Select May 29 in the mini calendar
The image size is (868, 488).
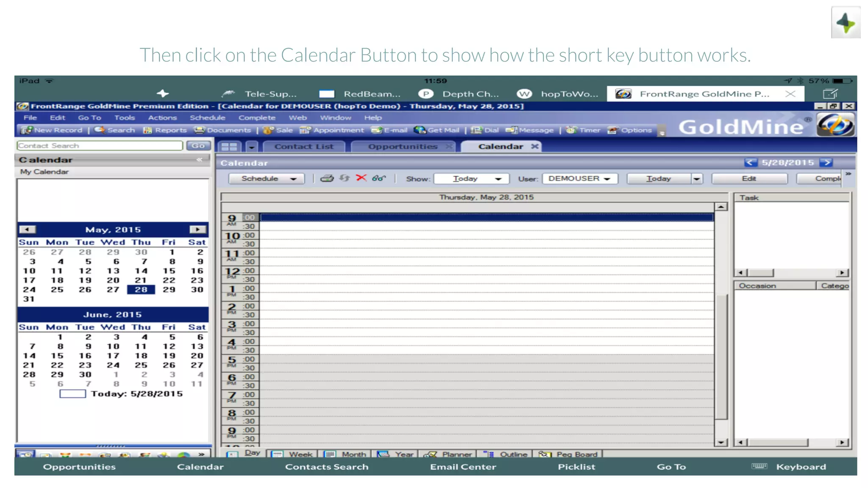pyautogui.click(x=169, y=290)
